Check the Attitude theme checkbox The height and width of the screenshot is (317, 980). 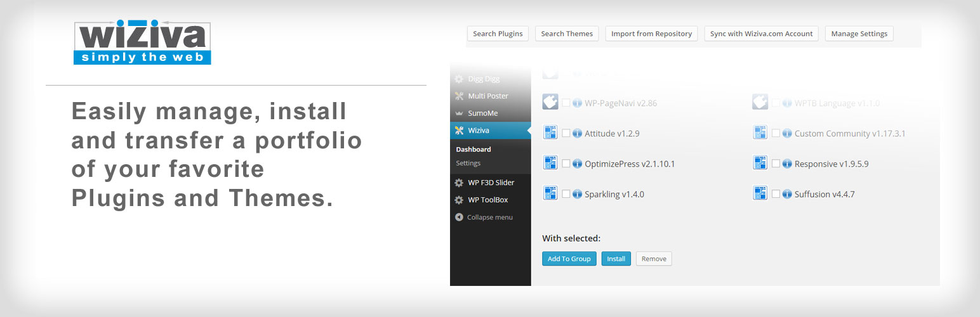pos(566,133)
